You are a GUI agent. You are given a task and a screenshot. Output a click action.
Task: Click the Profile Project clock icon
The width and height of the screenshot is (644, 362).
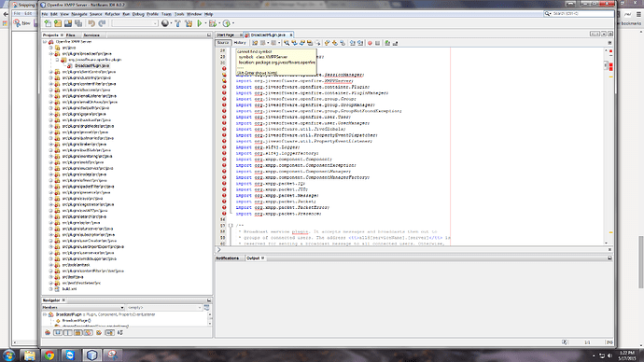point(226,23)
